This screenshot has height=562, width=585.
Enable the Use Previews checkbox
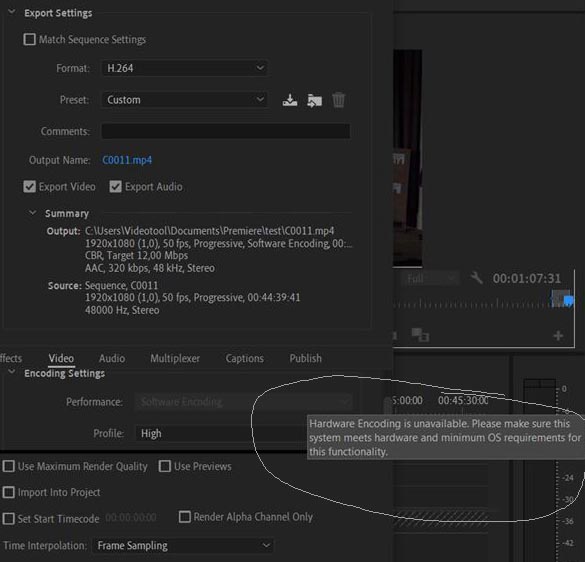tap(165, 466)
